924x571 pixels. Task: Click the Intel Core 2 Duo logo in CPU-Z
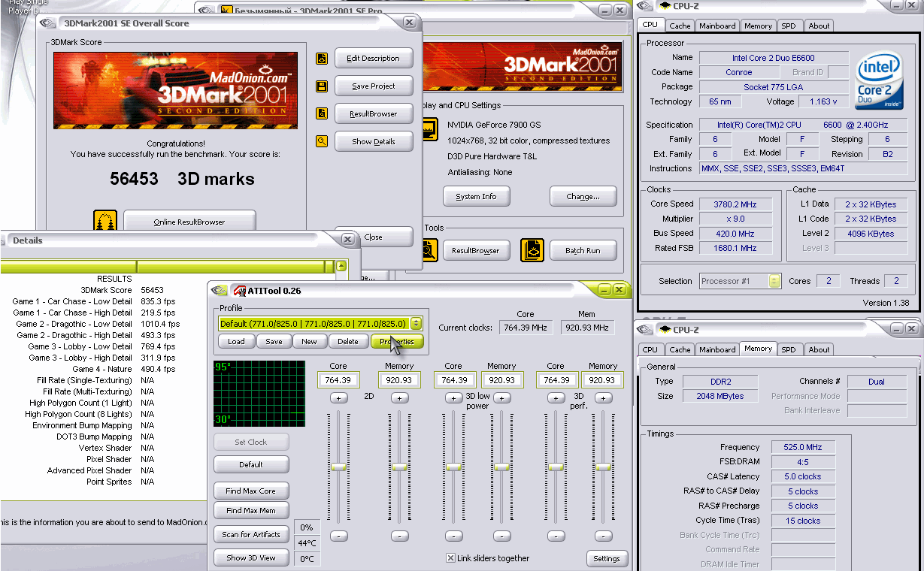880,81
